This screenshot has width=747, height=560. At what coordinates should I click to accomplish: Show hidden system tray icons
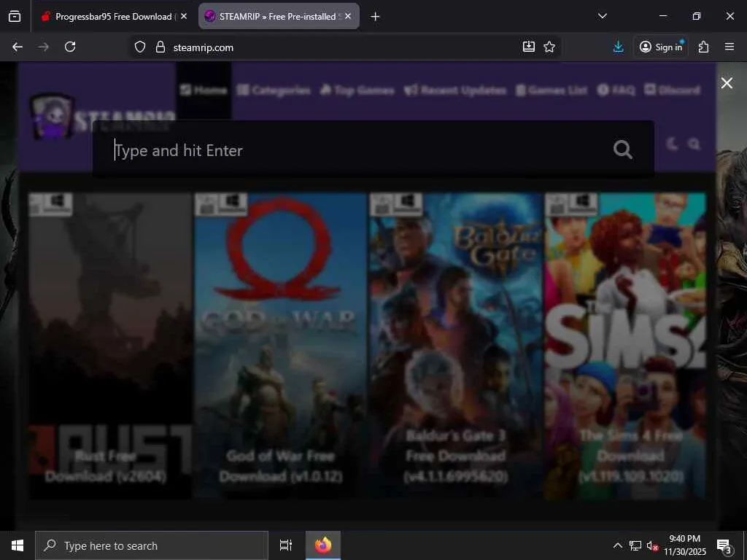tap(617, 545)
